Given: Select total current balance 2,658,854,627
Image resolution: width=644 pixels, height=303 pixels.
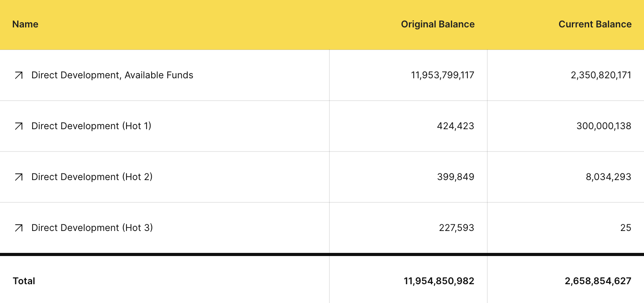Looking at the screenshot, I should click(x=598, y=281).
